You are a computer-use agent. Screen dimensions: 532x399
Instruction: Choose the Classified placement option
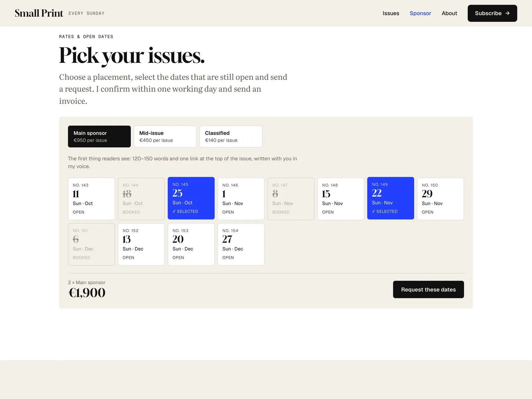[231, 136]
